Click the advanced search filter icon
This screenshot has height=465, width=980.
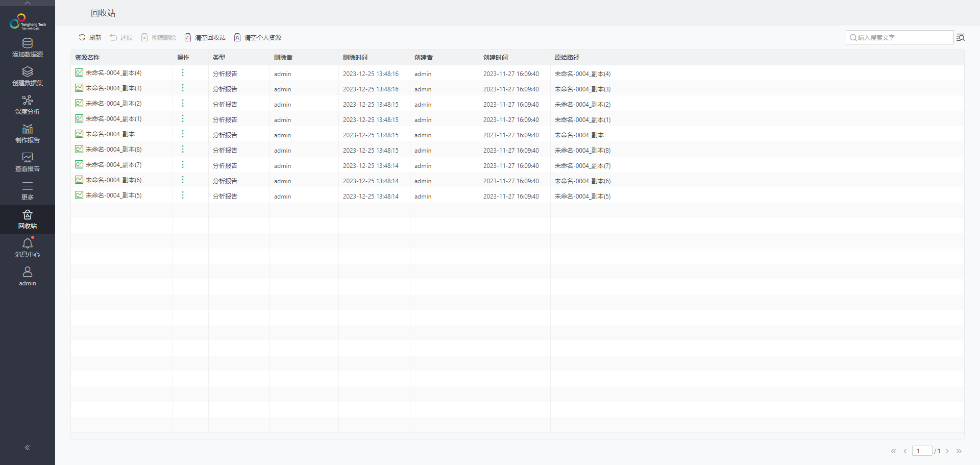pyautogui.click(x=960, y=37)
